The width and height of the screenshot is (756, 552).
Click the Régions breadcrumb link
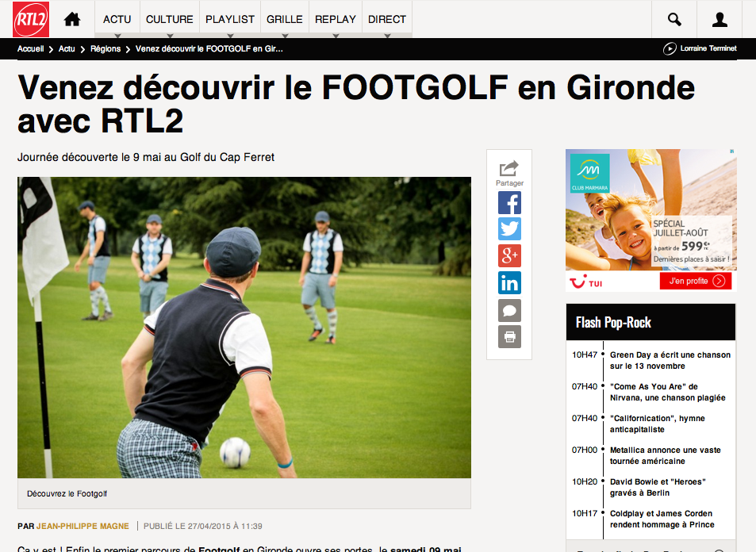point(106,48)
